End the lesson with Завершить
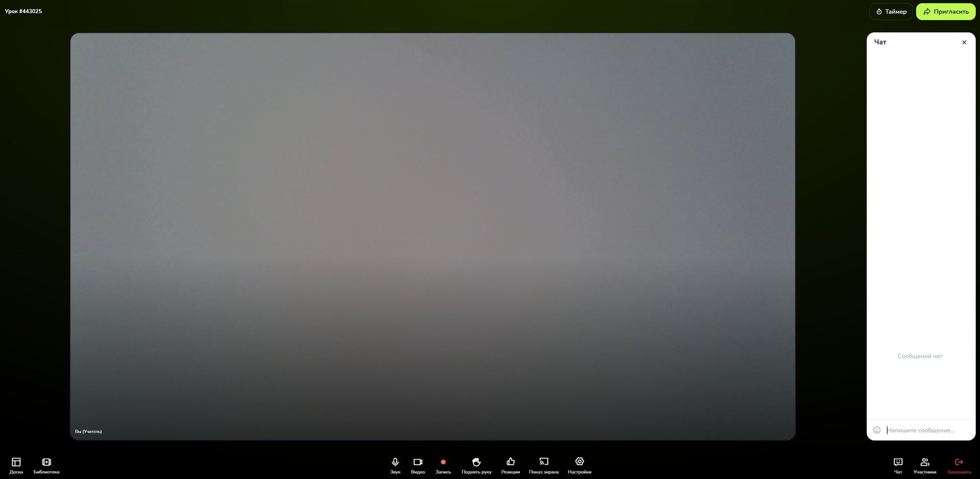980x479 pixels. (x=959, y=466)
